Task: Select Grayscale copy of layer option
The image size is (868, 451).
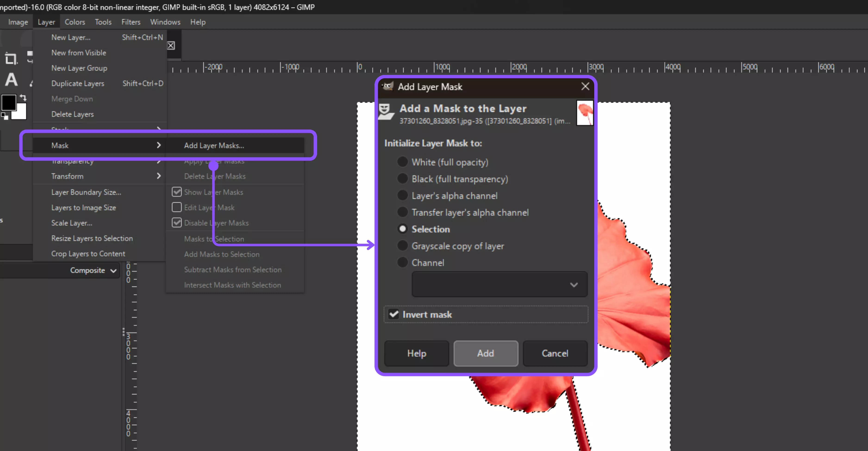Action: pyautogui.click(x=402, y=245)
